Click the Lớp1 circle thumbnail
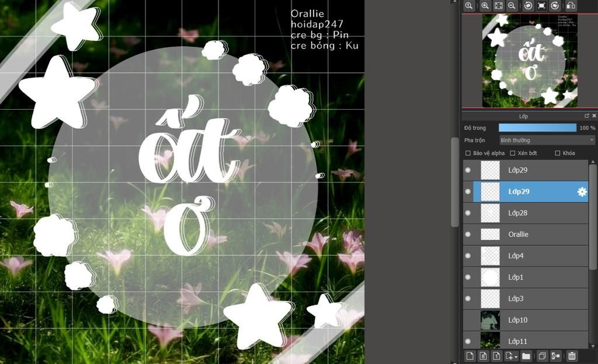This screenshot has width=598, height=364. (x=490, y=277)
